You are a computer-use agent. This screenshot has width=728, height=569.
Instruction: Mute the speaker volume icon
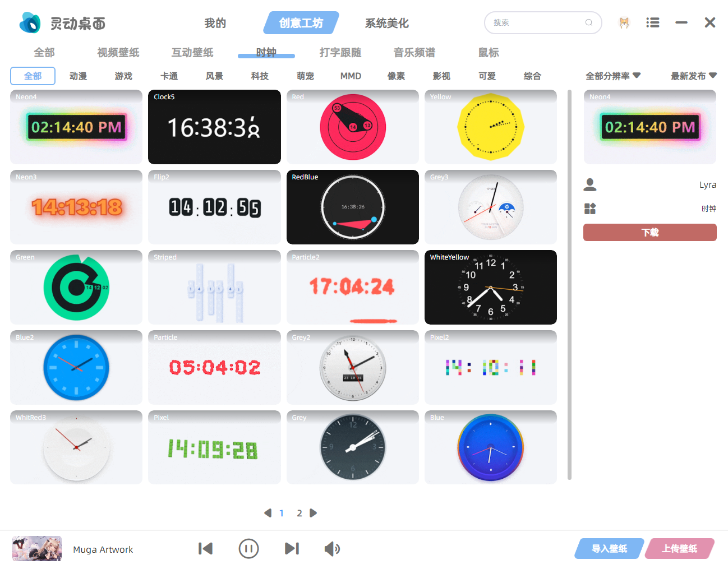(332, 548)
